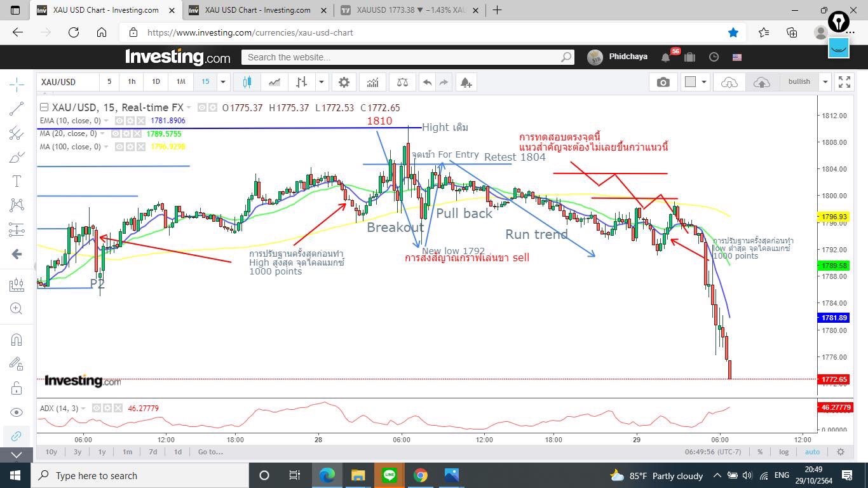Open compare symbols scales icon

tap(402, 82)
